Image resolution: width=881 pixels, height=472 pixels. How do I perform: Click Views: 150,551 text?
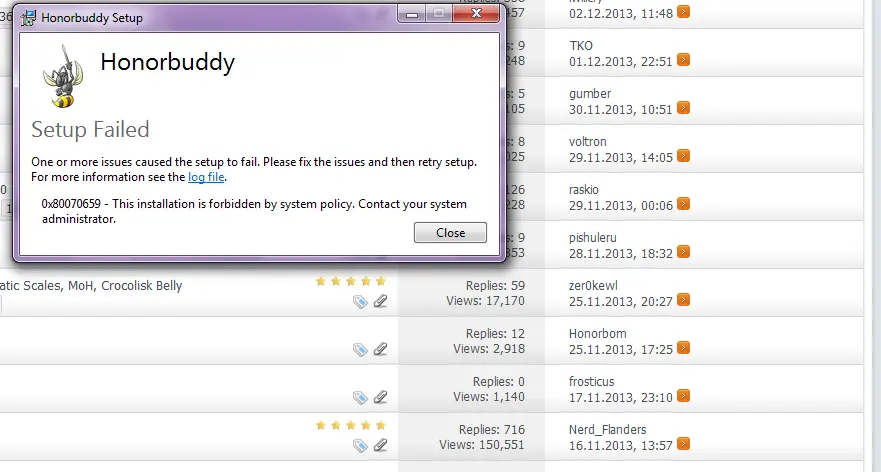(482, 444)
